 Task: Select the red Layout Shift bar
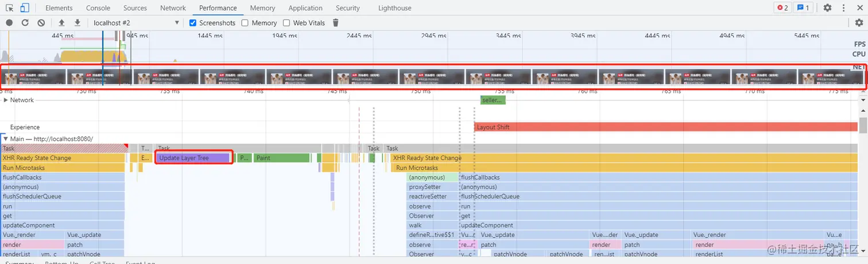666,127
